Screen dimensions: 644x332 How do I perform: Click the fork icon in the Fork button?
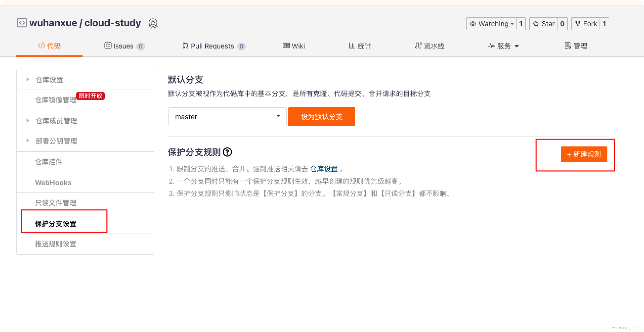578,24
